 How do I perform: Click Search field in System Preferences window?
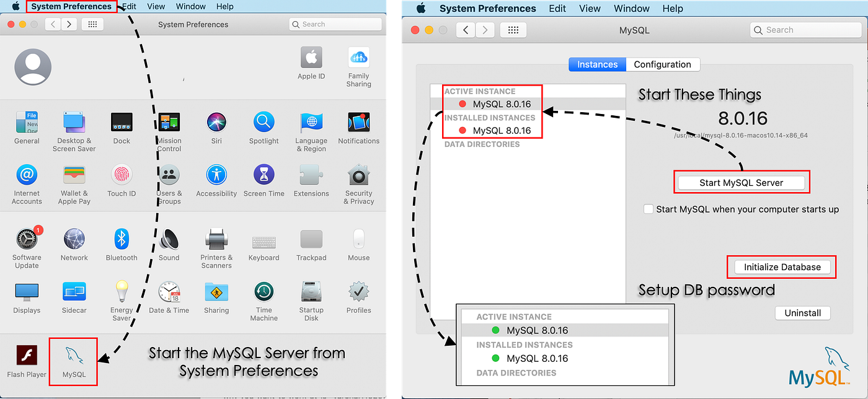(335, 24)
